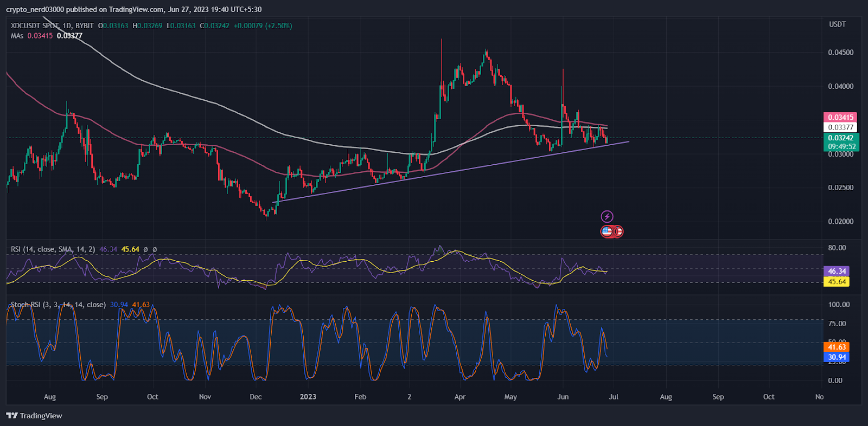Click the purple lightning bolt event icon
The height and width of the screenshot is (426, 868).
point(607,217)
